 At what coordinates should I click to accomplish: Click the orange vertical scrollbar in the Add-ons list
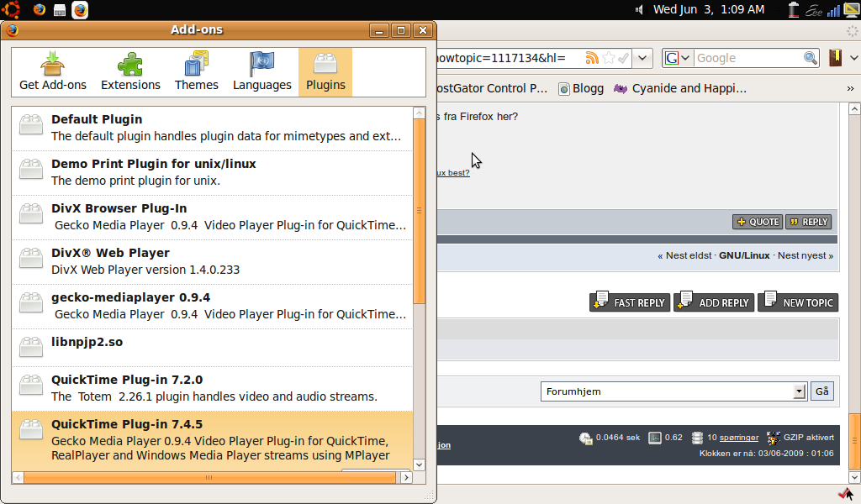point(419,211)
